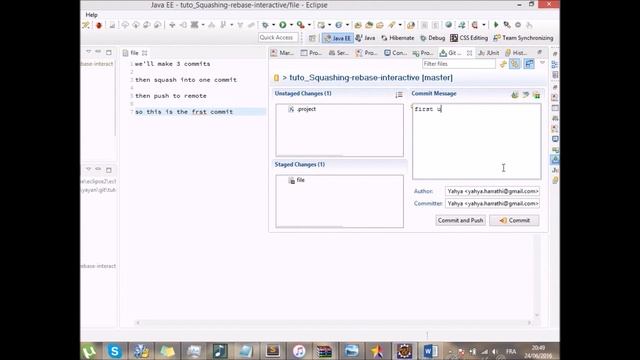Open WinRAR from the taskbar
This screenshot has height=360, width=640.
click(x=325, y=351)
